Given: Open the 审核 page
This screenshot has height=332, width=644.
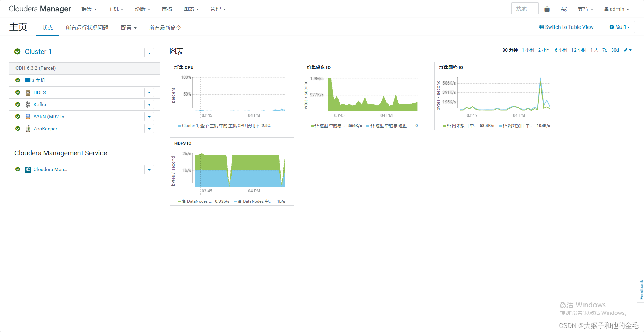Looking at the screenshot, I should tap(167, 9).
